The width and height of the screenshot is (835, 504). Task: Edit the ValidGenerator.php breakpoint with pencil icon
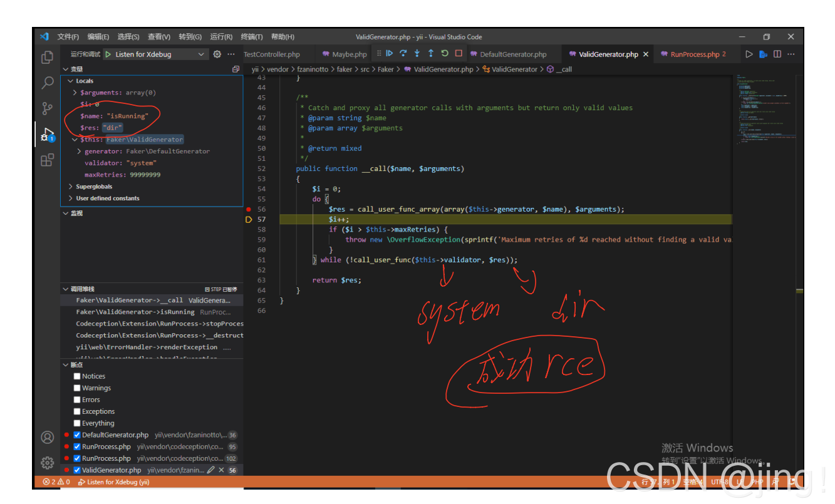211,470
